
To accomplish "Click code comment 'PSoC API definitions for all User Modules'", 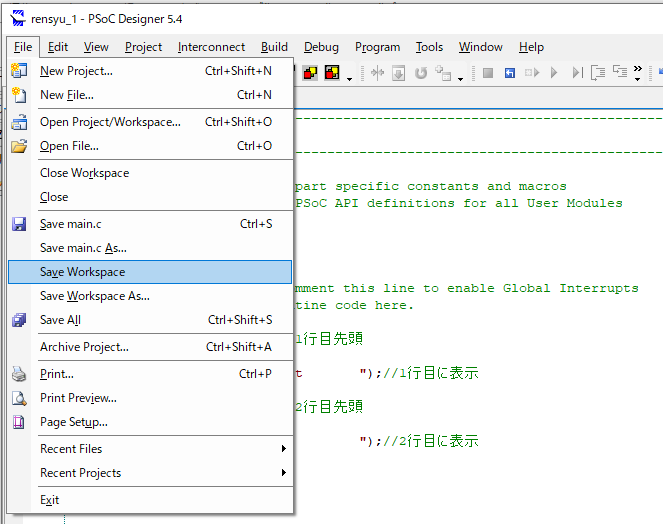I will click(x=459, y=203).
